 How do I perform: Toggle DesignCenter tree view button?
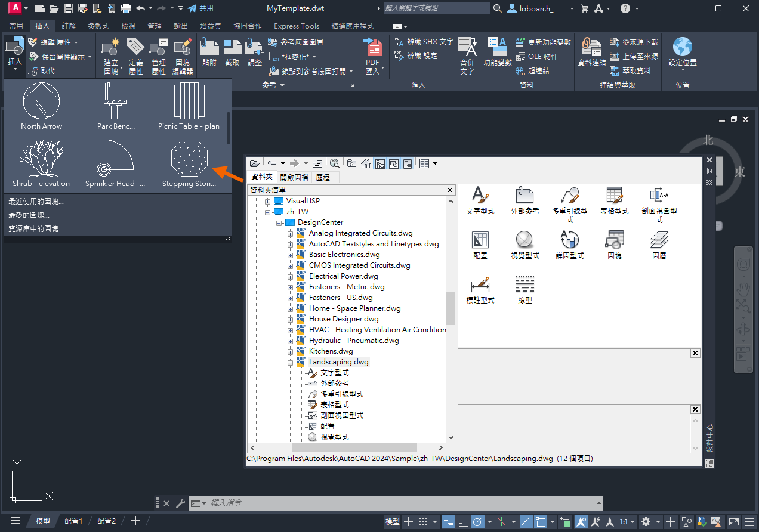(379, 163)
